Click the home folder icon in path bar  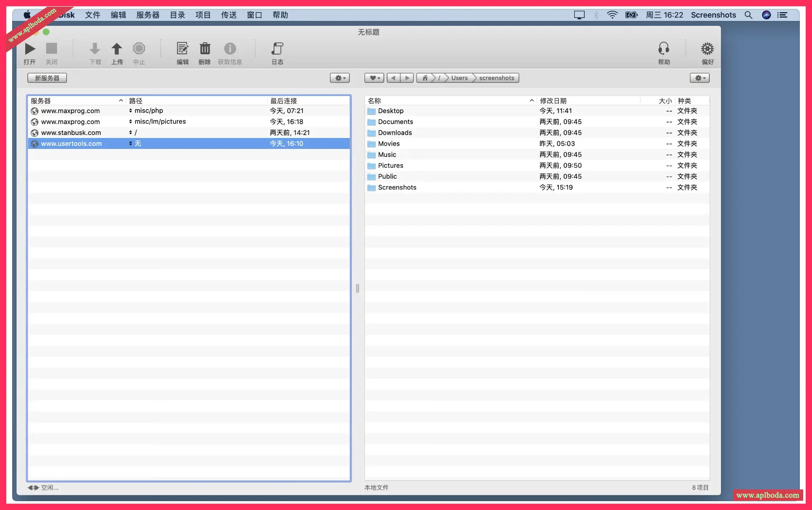pyautogui.click(x=425, y=78)
